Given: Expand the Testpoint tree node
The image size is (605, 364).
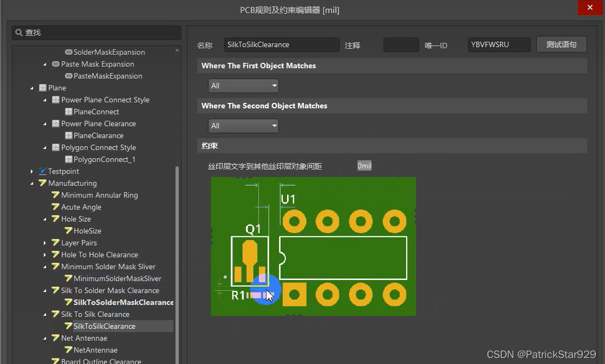Looking at the screenshot, I should [x=31, y=171].
